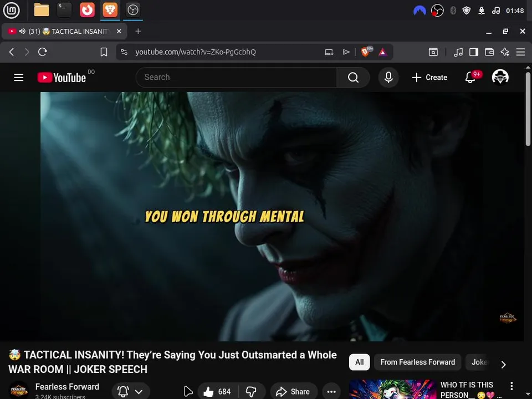Focus the YouTube Search field
Image resolution: width=532 pixels, height=399 pixels.
coord(237,78)
